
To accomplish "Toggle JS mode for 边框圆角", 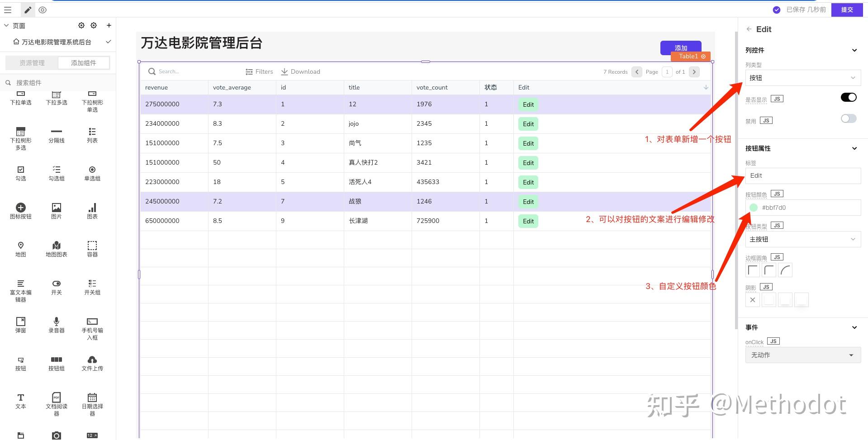I will coord(777,257).
